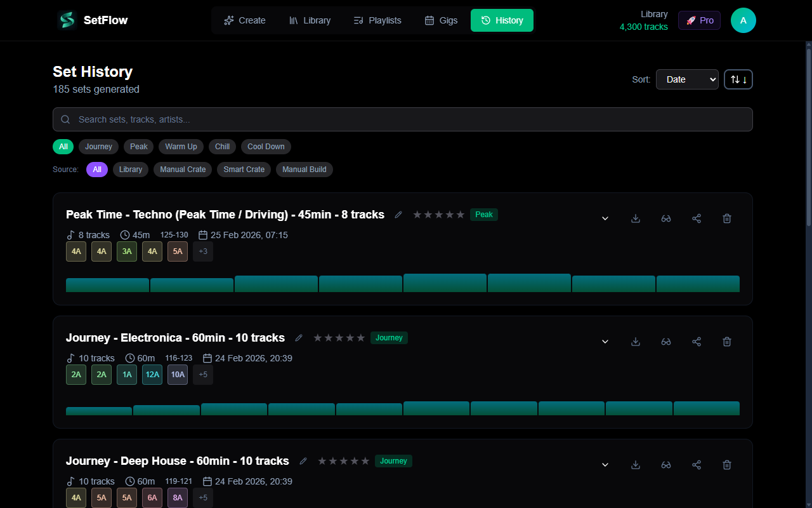Activate the Smart Crate source filter

click(244, 170)
